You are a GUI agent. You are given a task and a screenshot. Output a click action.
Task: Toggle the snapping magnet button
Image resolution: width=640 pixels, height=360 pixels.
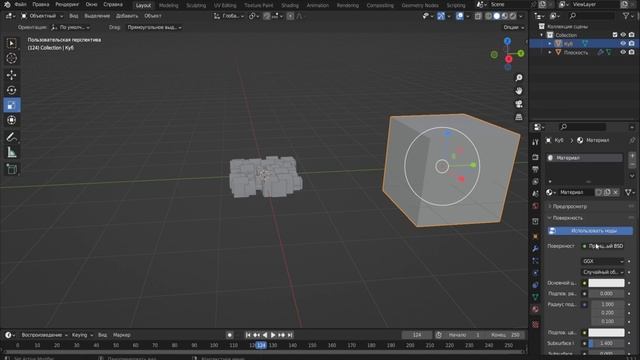click(x=267, y=16)
